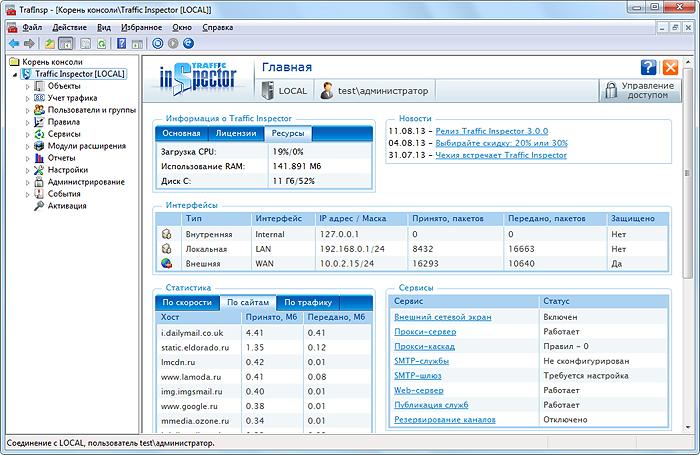Expand the Сервисы node arrow
This screenshot has width=700, height=455.
point(27,134)
